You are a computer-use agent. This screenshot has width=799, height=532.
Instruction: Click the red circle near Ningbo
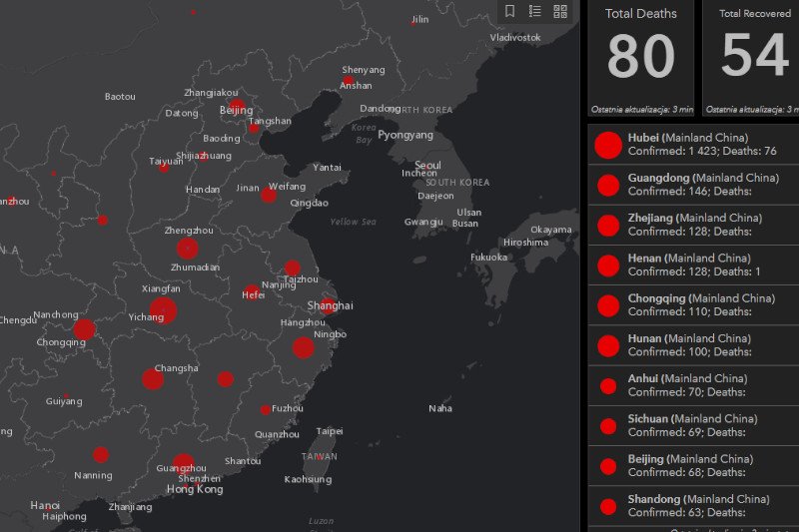click(303, 347)
